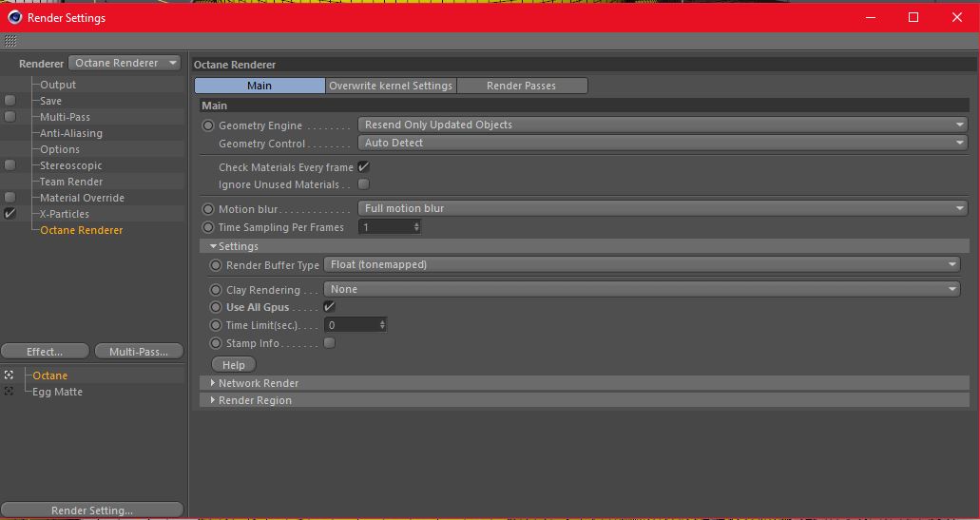The image size is (980, 520).
Task: Click the Octane preset target icon
Action: coord(9,375)
